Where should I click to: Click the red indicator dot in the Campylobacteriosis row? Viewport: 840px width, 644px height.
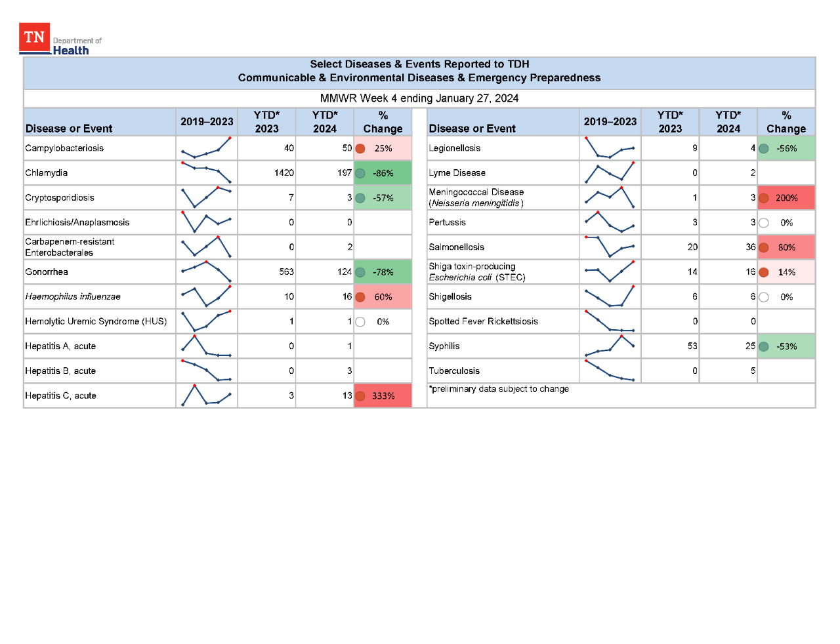tap(360, 148)
